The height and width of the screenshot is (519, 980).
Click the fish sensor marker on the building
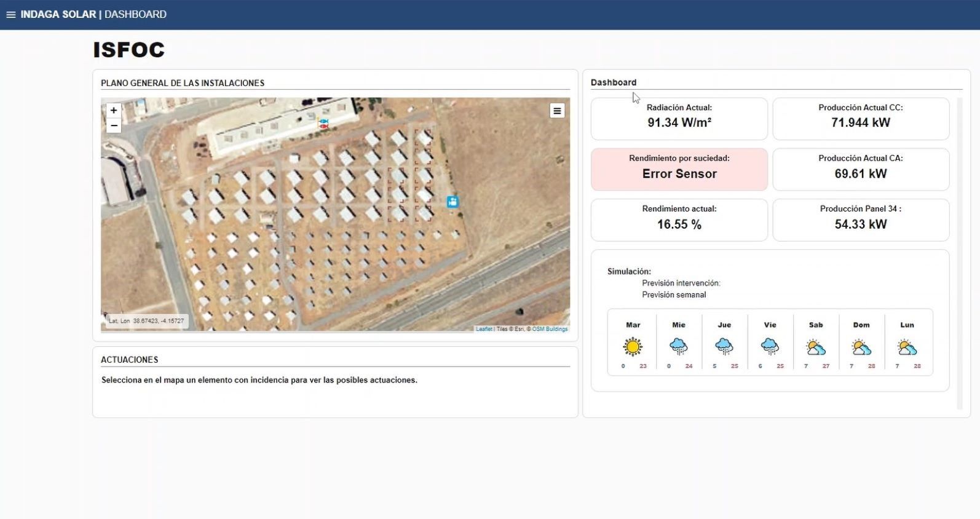click(323, 124)
